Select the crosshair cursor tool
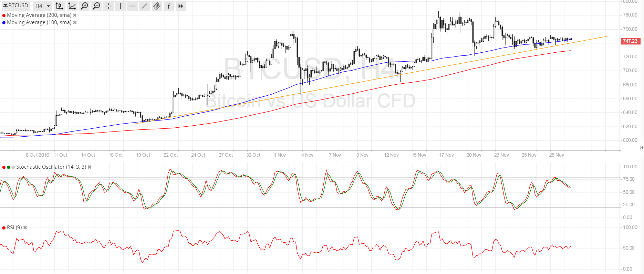The width and height of the screenshot is (644, 274). [x=108, y=6]
